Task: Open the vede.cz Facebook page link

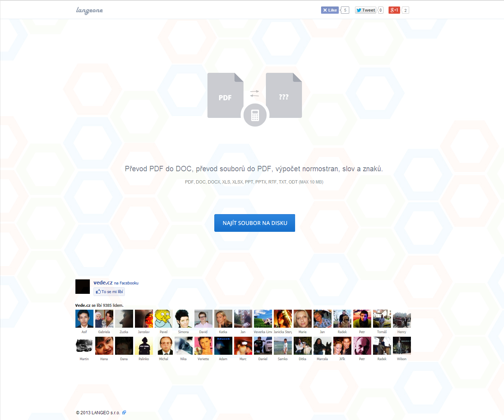Action: pyautogui.click(x=103, y=283)
